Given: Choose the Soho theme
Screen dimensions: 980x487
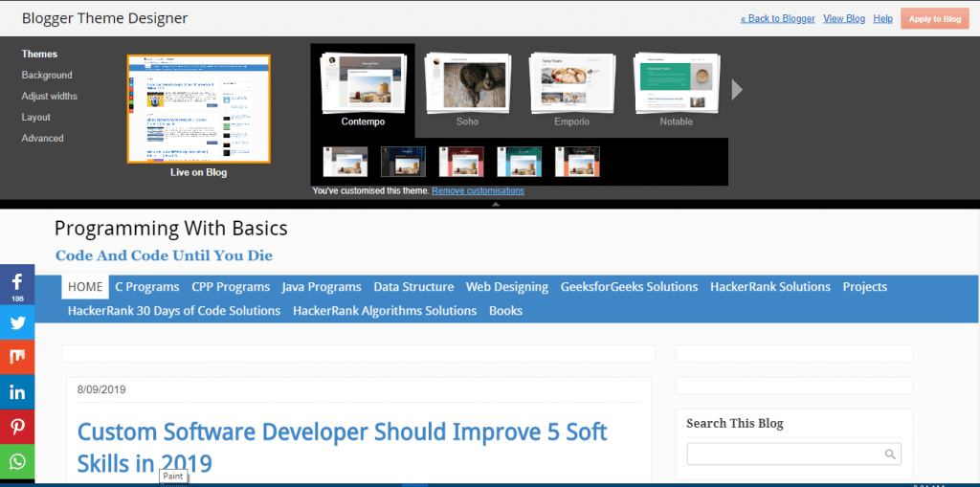Looking at the screenshot, I should coord(467,90).
